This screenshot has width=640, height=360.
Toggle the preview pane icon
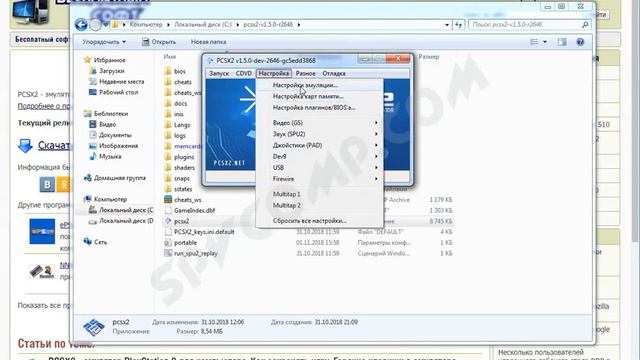click(x=562, y=42)
